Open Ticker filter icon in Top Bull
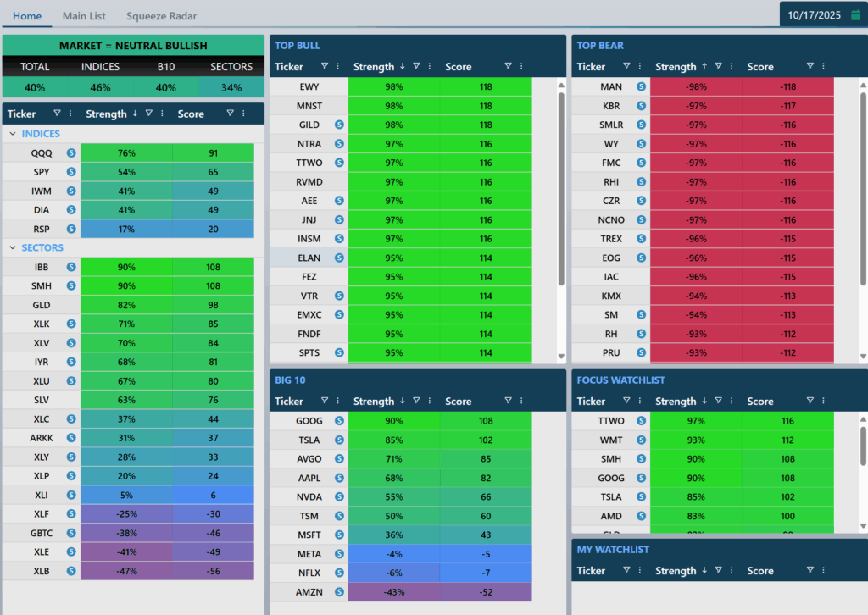868x615 pixels. (324, 66)
